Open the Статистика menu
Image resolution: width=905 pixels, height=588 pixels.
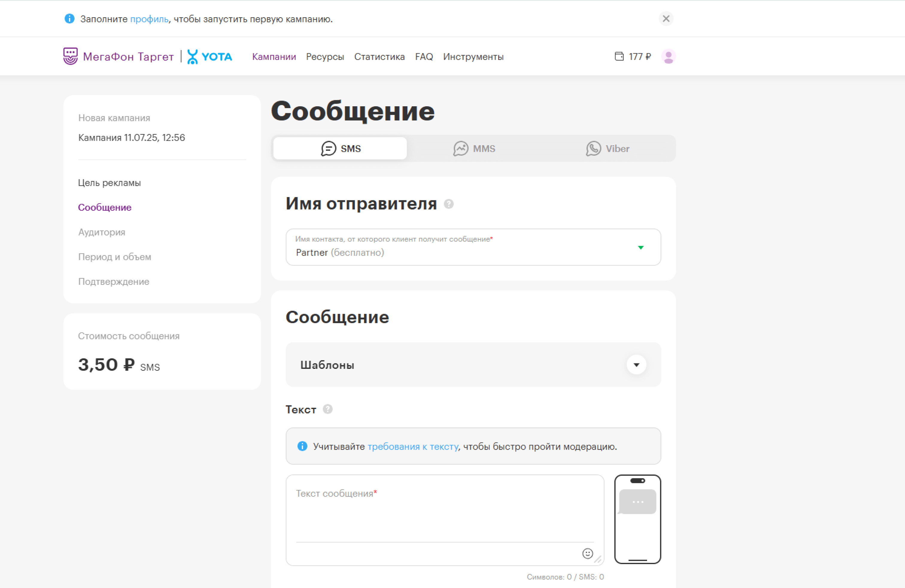379,56
